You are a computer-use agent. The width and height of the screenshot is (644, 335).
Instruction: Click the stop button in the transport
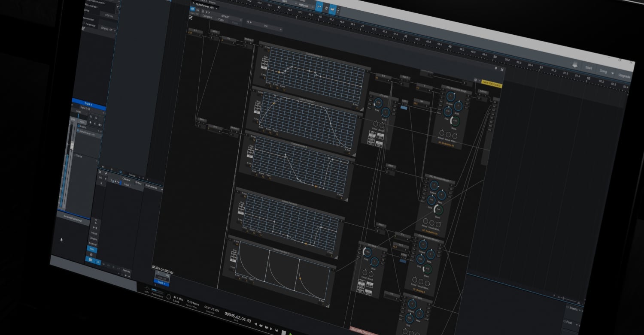pos(283,332)
